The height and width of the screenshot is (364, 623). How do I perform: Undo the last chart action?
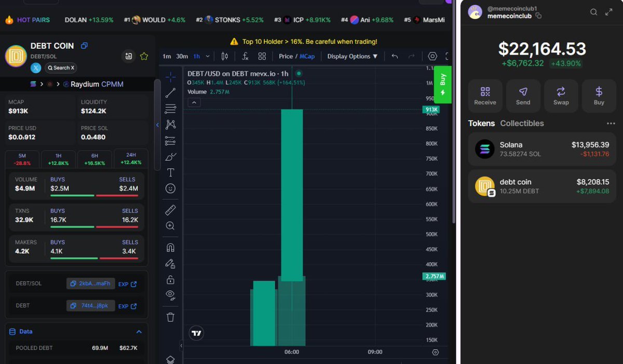[395, 56]
